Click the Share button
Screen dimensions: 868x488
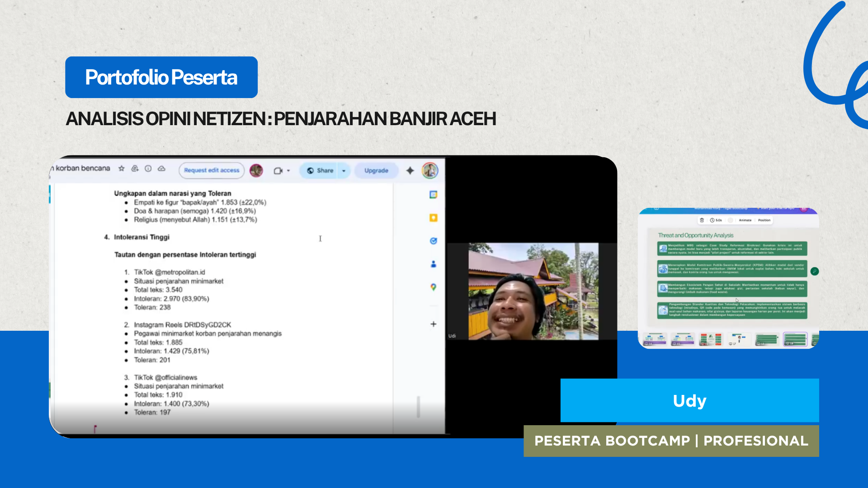pos(319,171)
